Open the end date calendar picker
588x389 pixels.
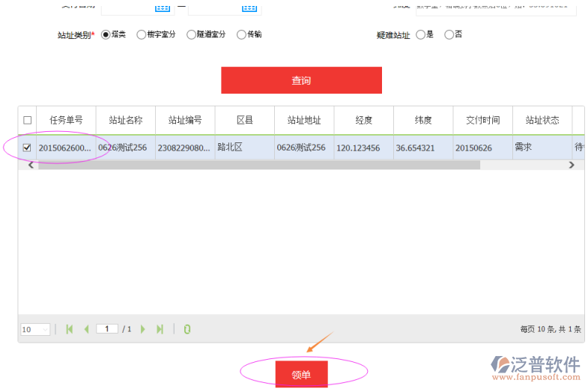point(249,7)
